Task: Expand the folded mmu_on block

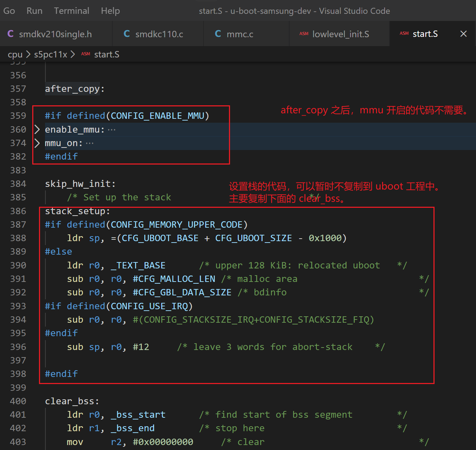Action: pyautogui.click(x=37, y=143)
